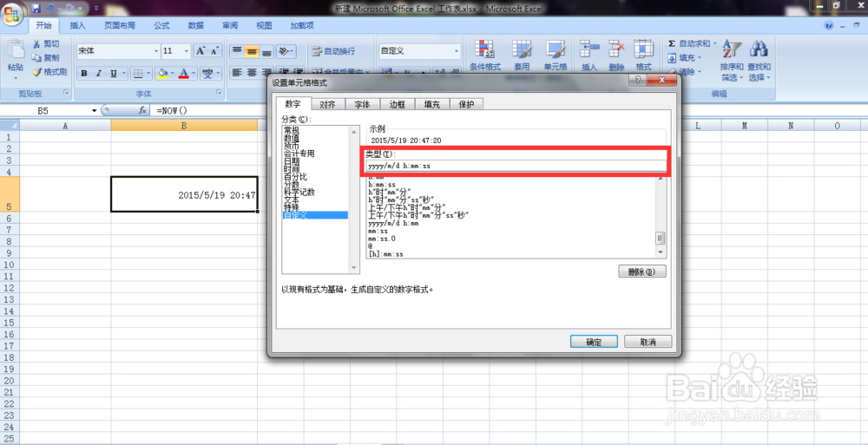Increase font size with large A
Screen dimensions: 868x445
(201, 51)
